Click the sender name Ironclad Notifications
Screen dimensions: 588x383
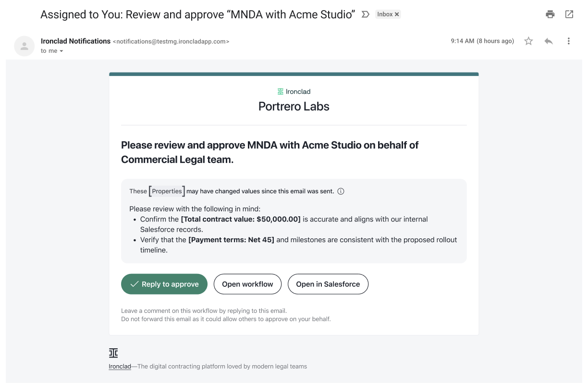tap(76, 41)
